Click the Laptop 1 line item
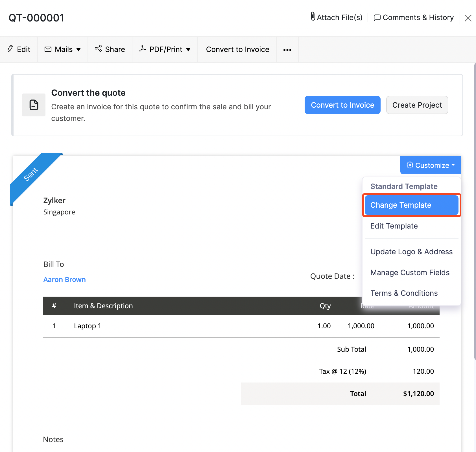The height and width of the screenshot is (452, 476). (88, 326)
